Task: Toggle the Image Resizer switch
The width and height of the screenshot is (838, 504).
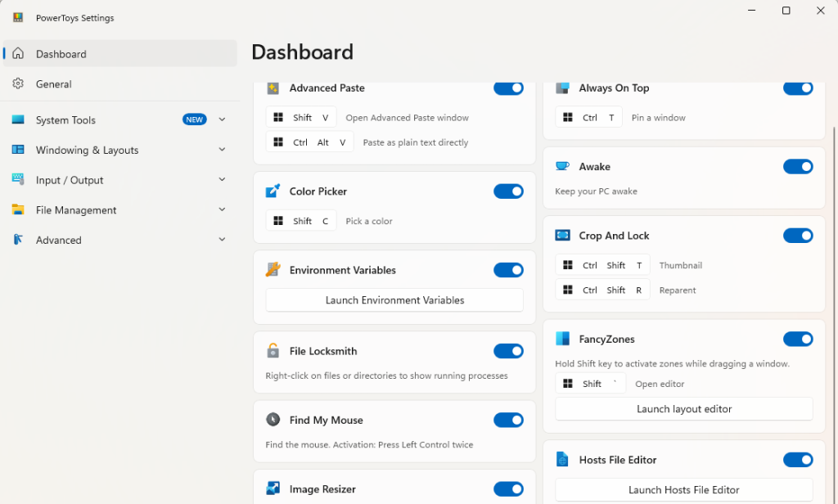Action: 508,488
